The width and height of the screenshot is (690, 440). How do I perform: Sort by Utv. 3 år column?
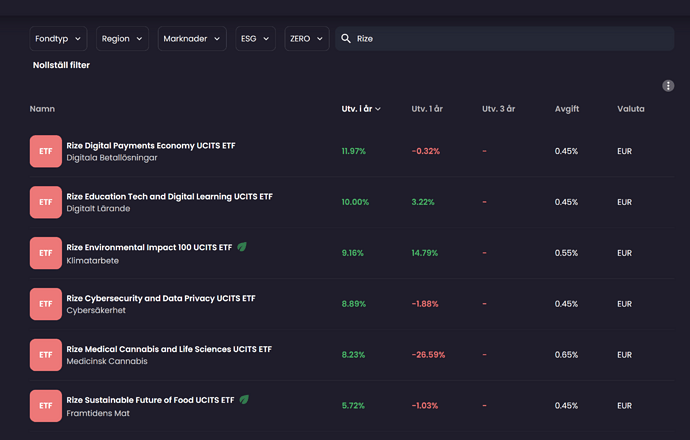pos(498,109)
